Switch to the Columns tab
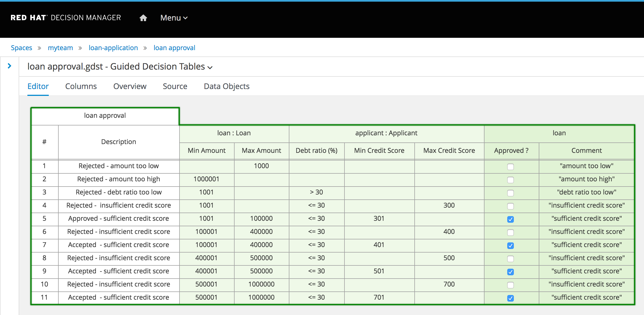 coord(81,86)
